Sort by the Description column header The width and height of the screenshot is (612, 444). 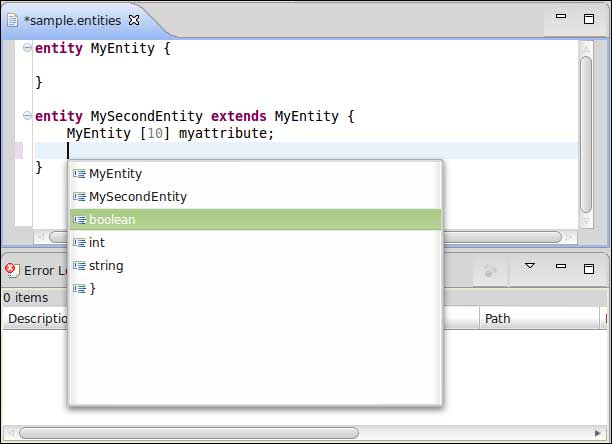(35, 319)
